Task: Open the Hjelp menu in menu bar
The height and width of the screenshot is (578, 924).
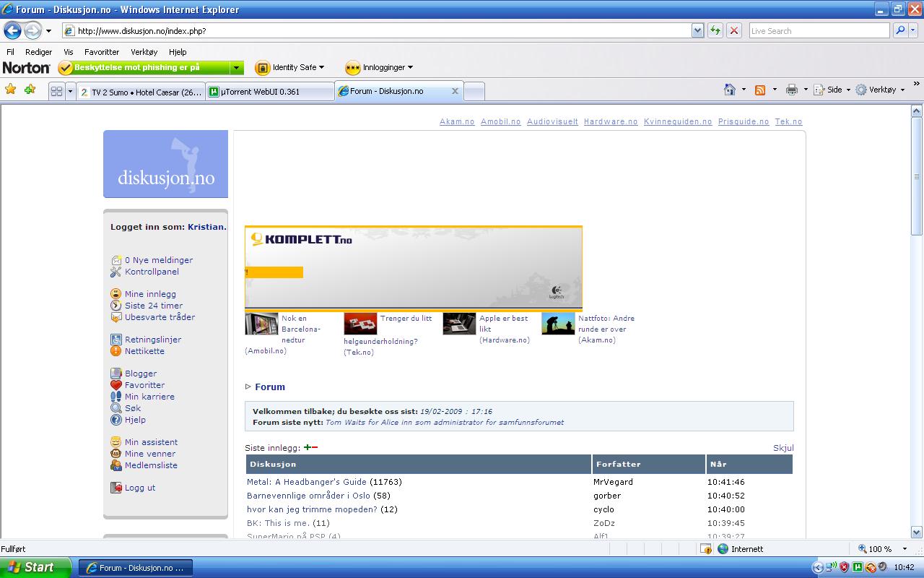Action: 178,52
